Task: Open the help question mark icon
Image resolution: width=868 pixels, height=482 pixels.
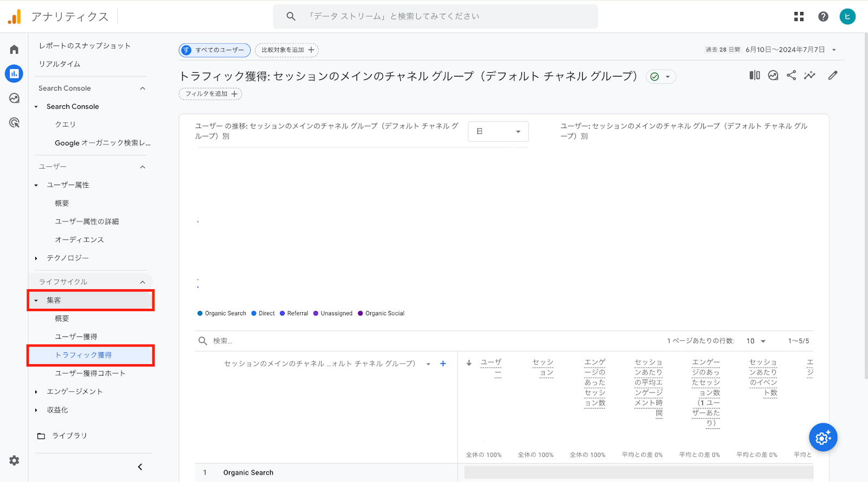Action: (823, 17)
